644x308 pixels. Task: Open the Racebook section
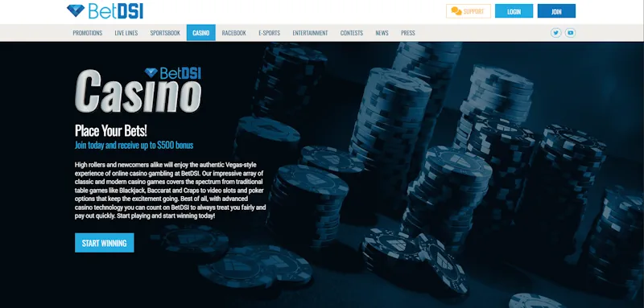(233, 33)
